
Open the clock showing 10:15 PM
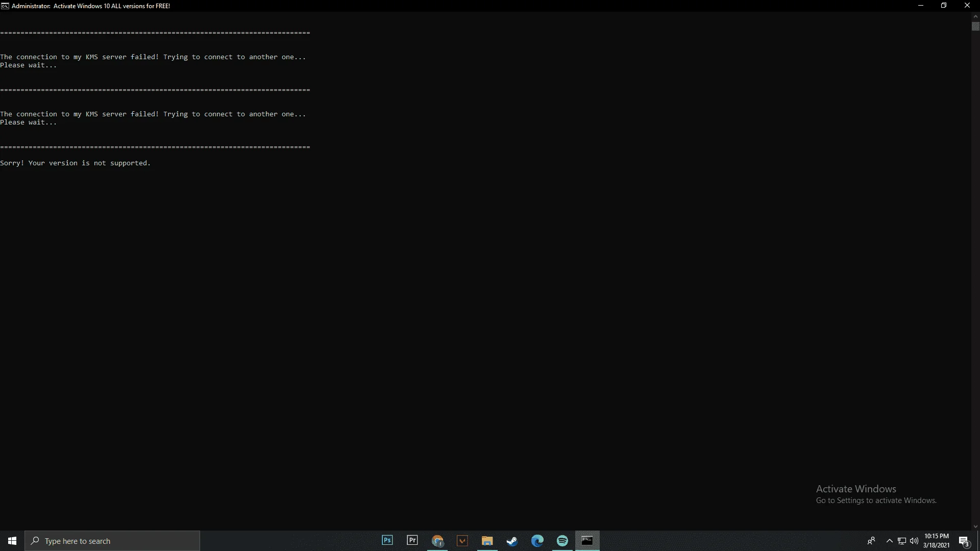pos(936,541)
